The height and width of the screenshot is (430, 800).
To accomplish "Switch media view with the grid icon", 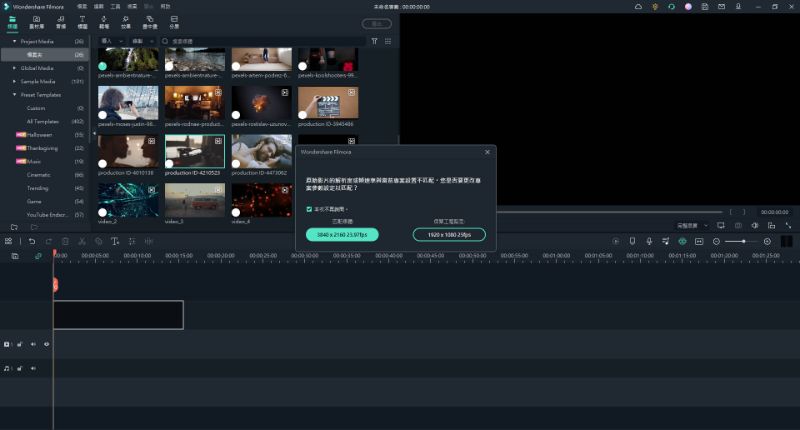I will pyautogui.click(x=388, y=41).
